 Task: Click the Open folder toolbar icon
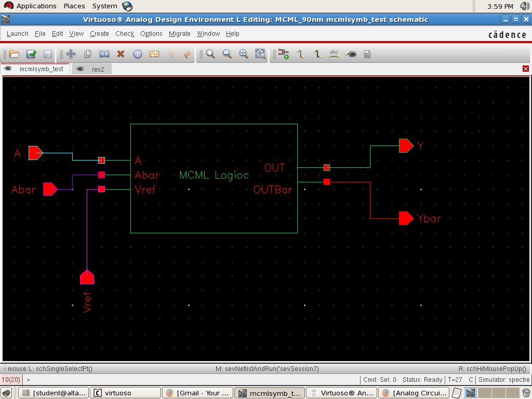pyautogui.click(x=14, y=54)
